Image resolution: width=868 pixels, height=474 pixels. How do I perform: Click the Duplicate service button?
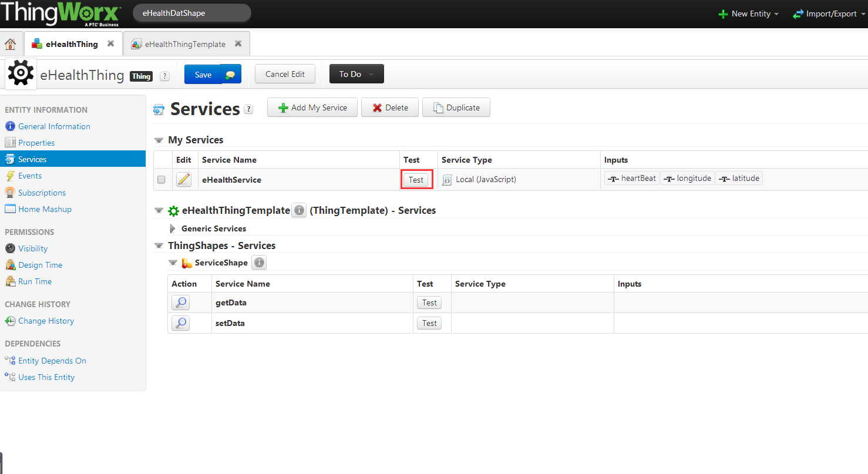456,107
